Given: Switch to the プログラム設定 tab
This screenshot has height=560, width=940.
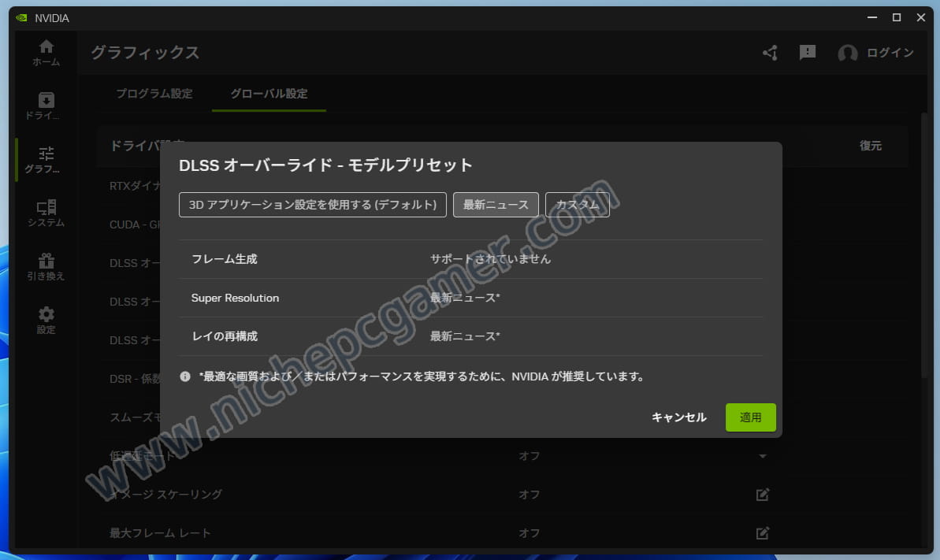Looking at the screenshot, I should (154, 94).
